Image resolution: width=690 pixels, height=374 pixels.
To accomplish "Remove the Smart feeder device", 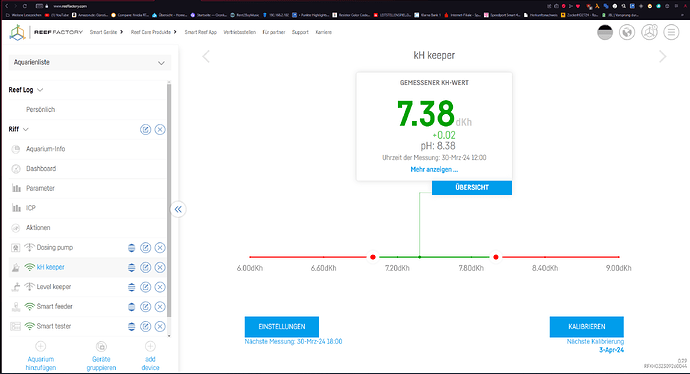I will pos(160,307).
